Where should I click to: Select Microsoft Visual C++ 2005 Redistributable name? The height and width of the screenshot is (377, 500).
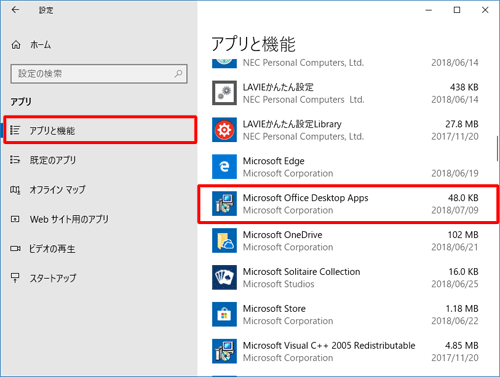pyautogui.click(x=329, y=346)
